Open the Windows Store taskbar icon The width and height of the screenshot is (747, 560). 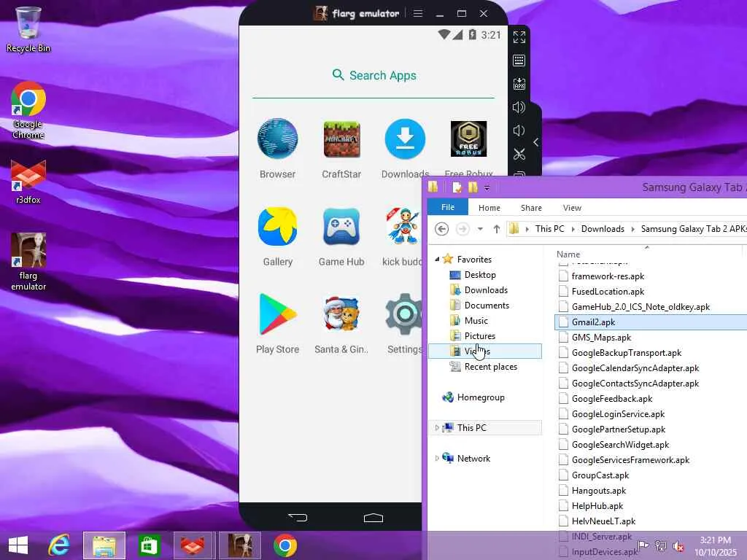click(x=149, y=545)
